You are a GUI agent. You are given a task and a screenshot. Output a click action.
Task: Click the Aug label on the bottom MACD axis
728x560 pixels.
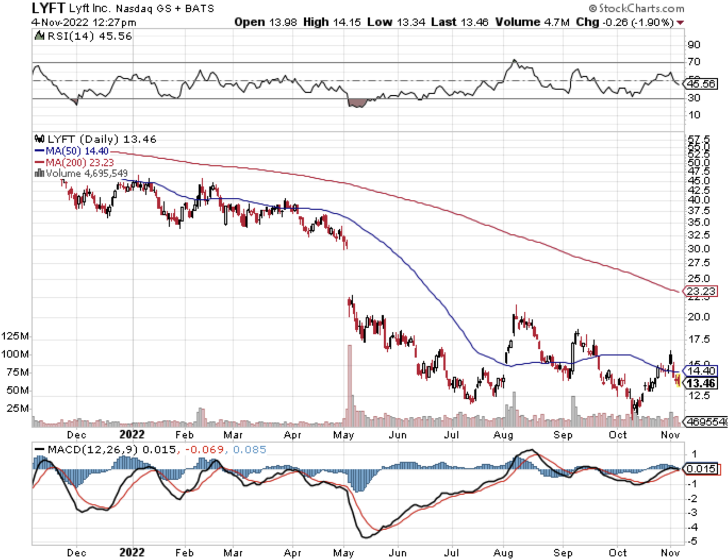pos(503,553)
